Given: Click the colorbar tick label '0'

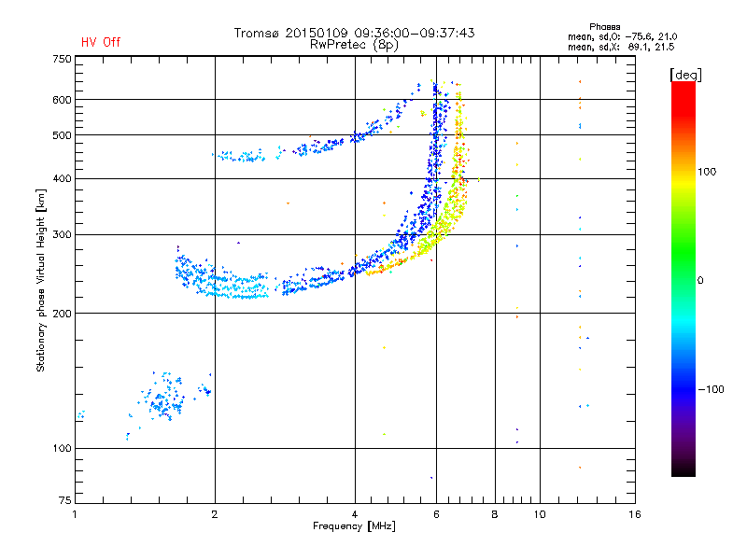Looking at the screenshot, I should tap(699, 280).
